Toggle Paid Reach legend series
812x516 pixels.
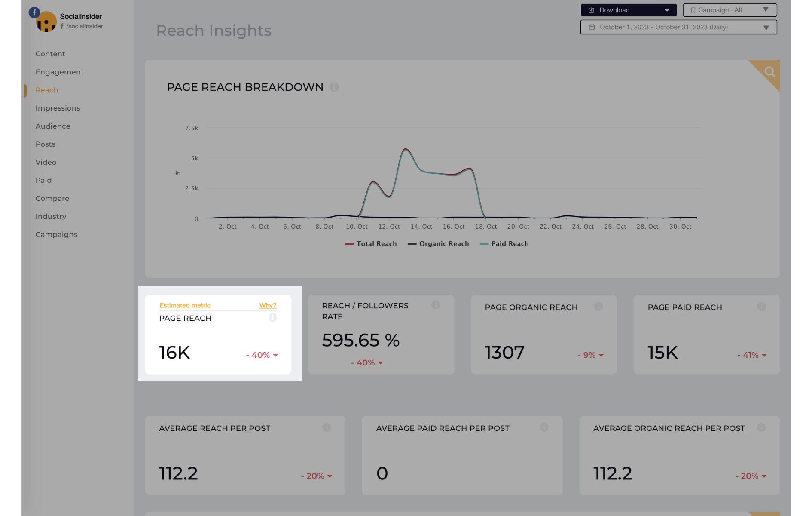tap(504, 244)
